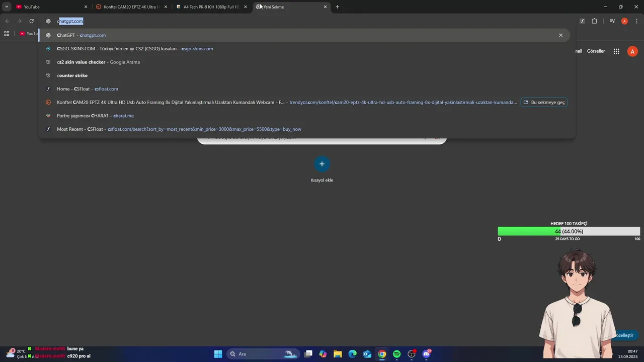Close the Yeni Sekme tab
Image resolution: width=644 pixels, height=362 pixels.
(x=326, y=7)
